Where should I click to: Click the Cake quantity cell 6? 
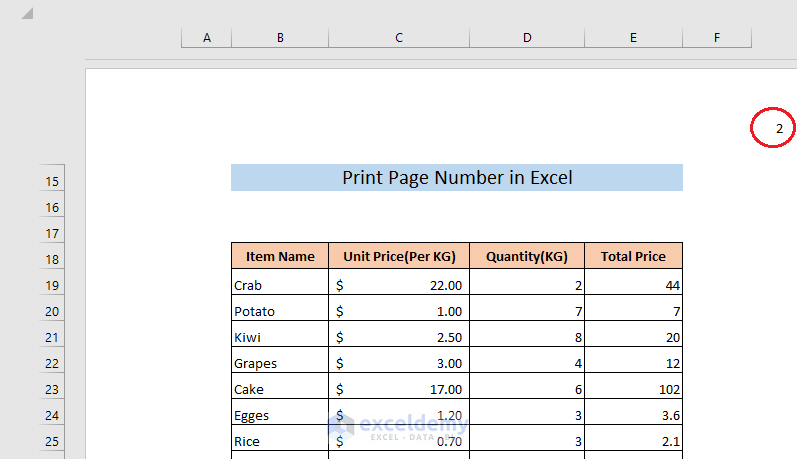pyautogui.click(x=527, y=385)
